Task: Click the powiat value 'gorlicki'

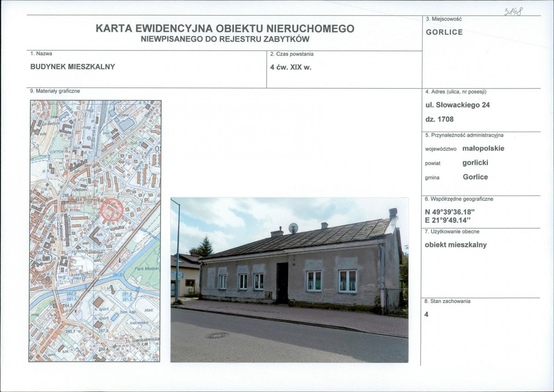Action: pos(475,163)
